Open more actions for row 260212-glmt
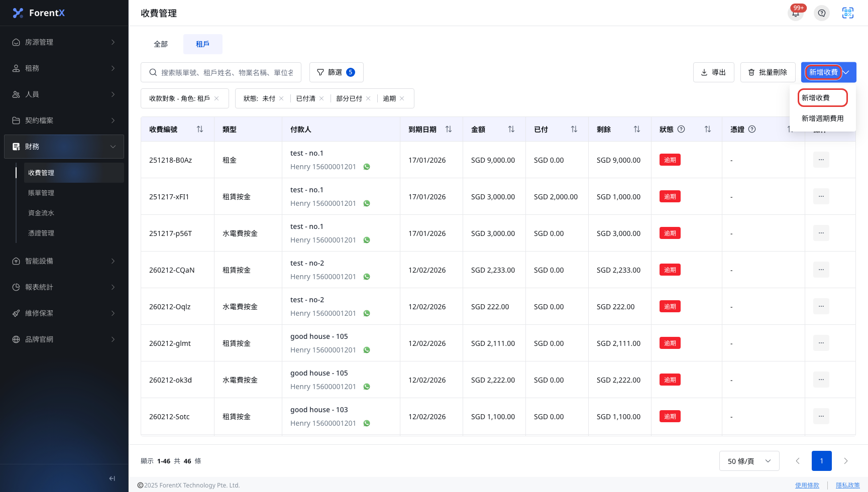 pyautogui.click(x=821, y=343)
